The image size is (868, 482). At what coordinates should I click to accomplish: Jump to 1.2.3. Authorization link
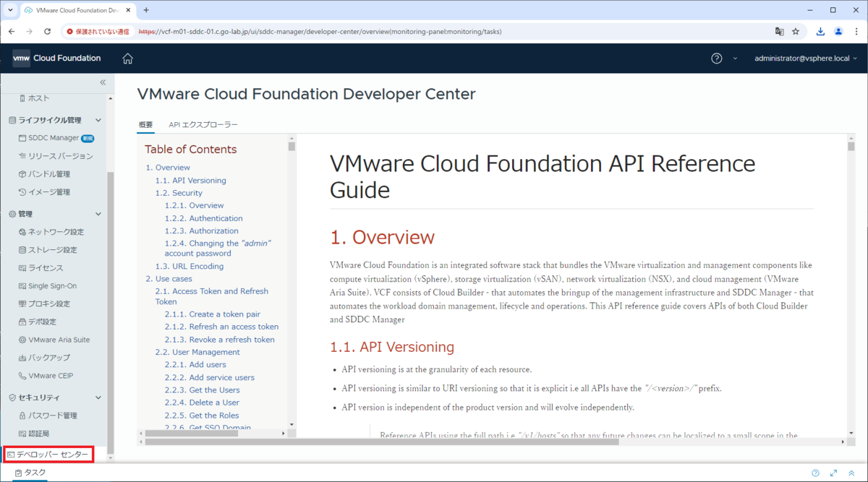[x=201, y=231]
